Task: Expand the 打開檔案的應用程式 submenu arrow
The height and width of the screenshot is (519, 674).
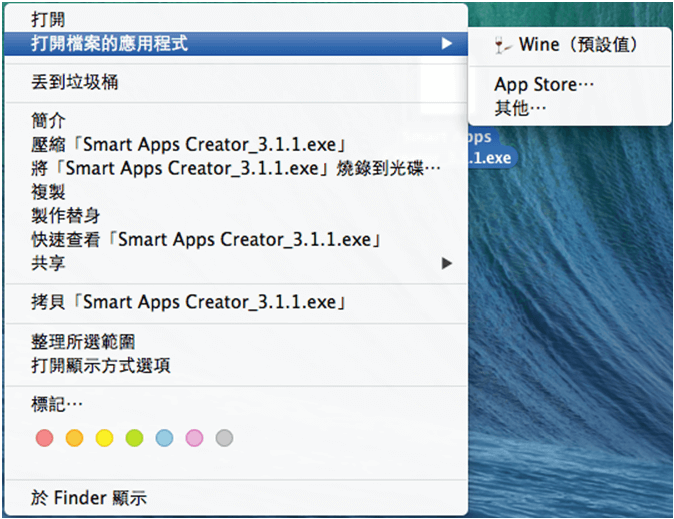Action: click(x=447, y=43)
